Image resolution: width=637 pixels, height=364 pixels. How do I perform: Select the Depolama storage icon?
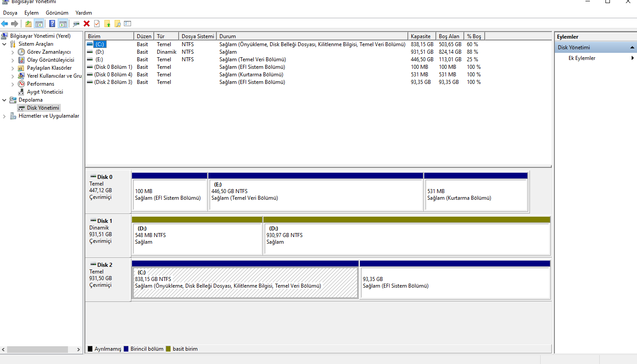click(x=13, y=100)
